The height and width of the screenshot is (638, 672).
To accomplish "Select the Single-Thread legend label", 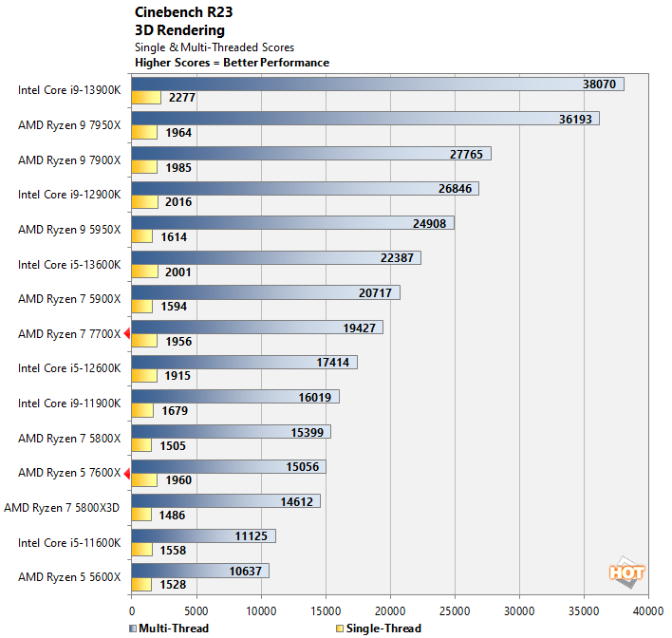I will click(383, 629).
